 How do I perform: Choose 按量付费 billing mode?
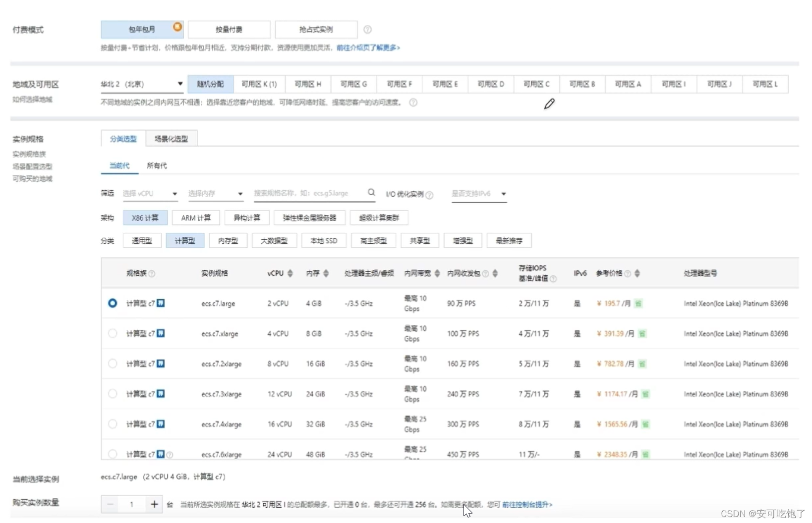click(229, 30)
